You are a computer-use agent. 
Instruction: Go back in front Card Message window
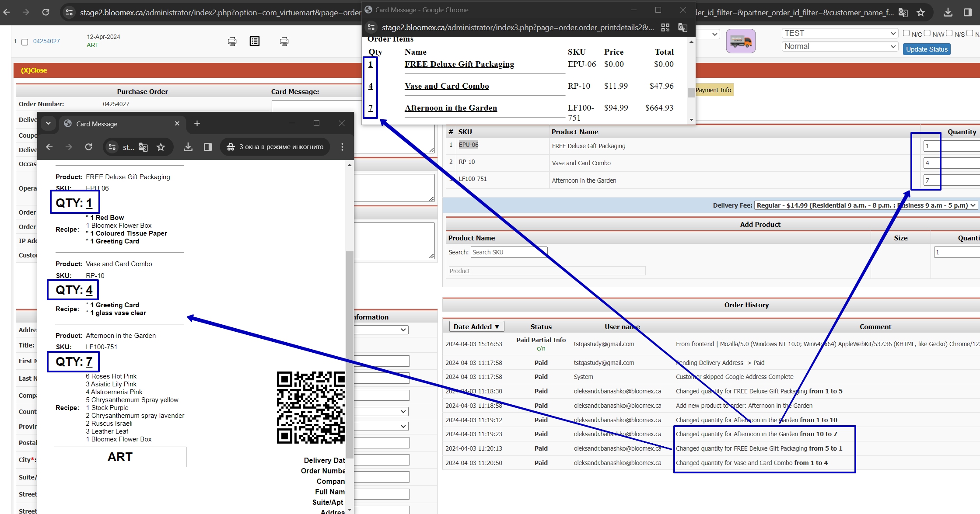pyautogui.click(x=49, y=147)
